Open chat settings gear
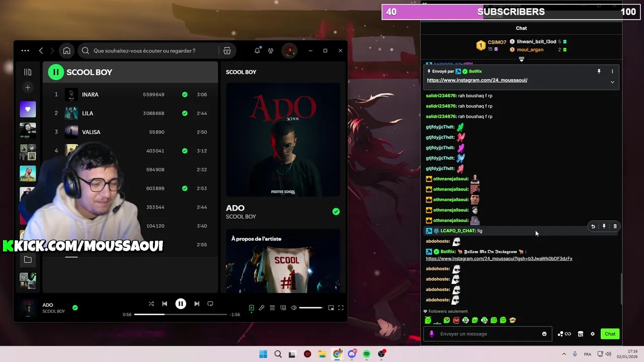Image resolution: width=644 pixels, height=362 pixels. [593, 334]
